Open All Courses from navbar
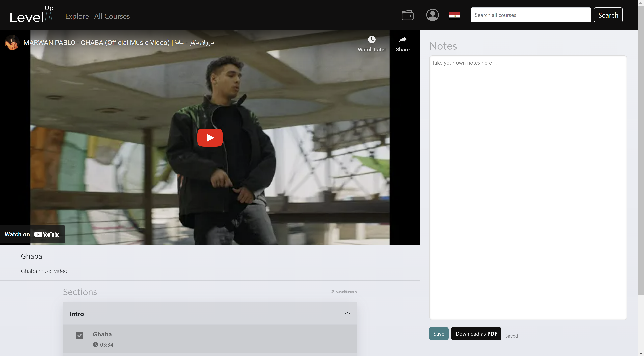 [112, 16]
